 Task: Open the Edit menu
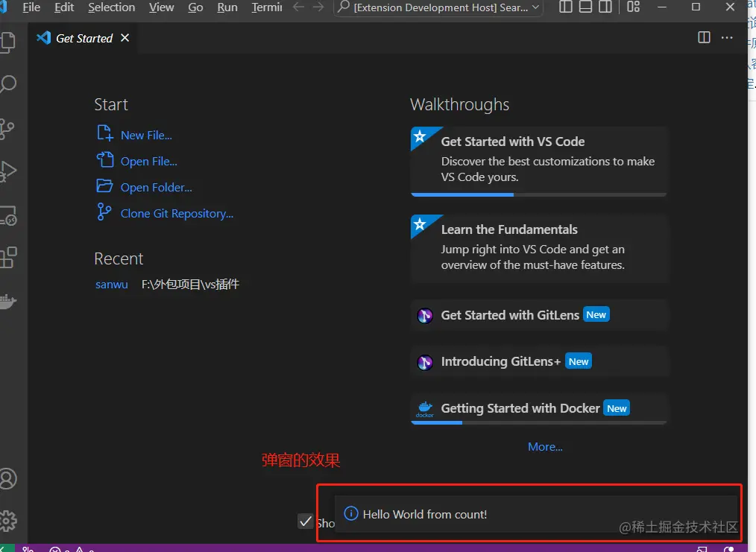pos(64,7)
